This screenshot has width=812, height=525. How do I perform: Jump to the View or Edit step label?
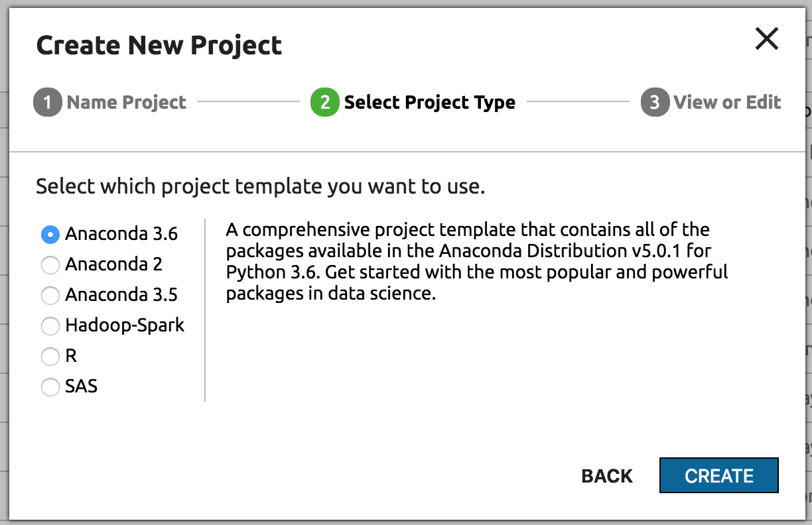[x=727, y=103]
